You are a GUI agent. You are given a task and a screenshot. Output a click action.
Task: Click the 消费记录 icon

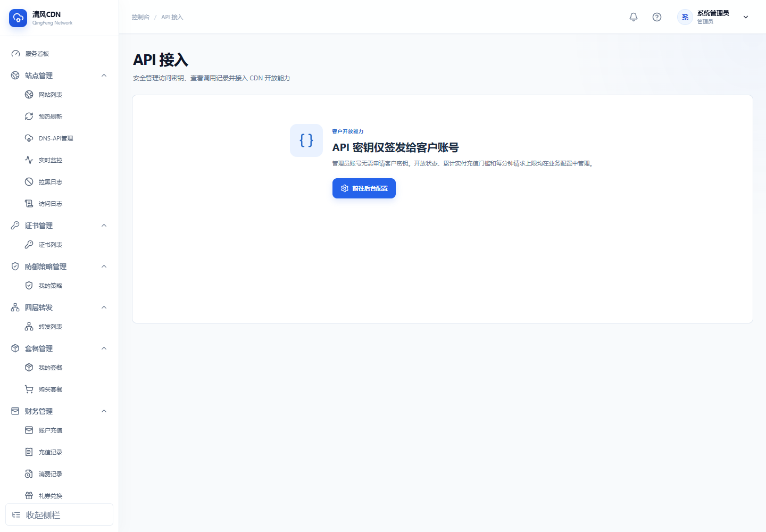click(x=29, y=474)
